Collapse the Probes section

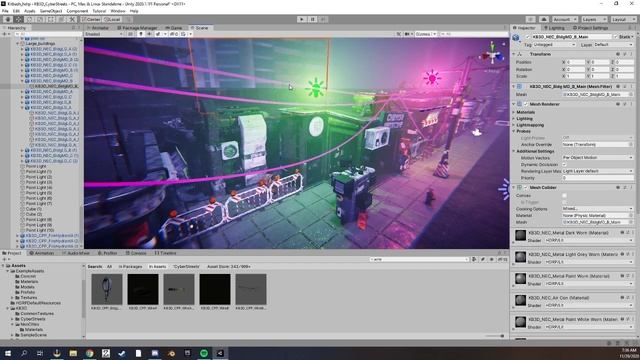click(x=514, y=131)
